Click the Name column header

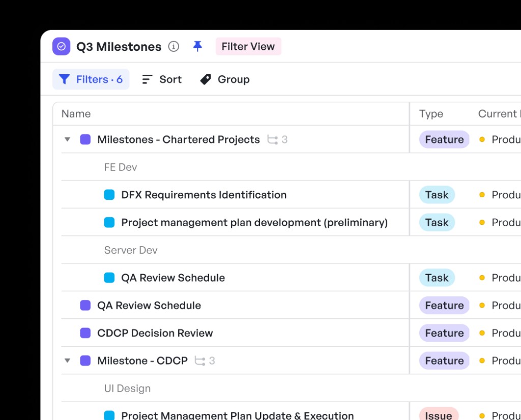pyautogui.click(x=76, y=114)
